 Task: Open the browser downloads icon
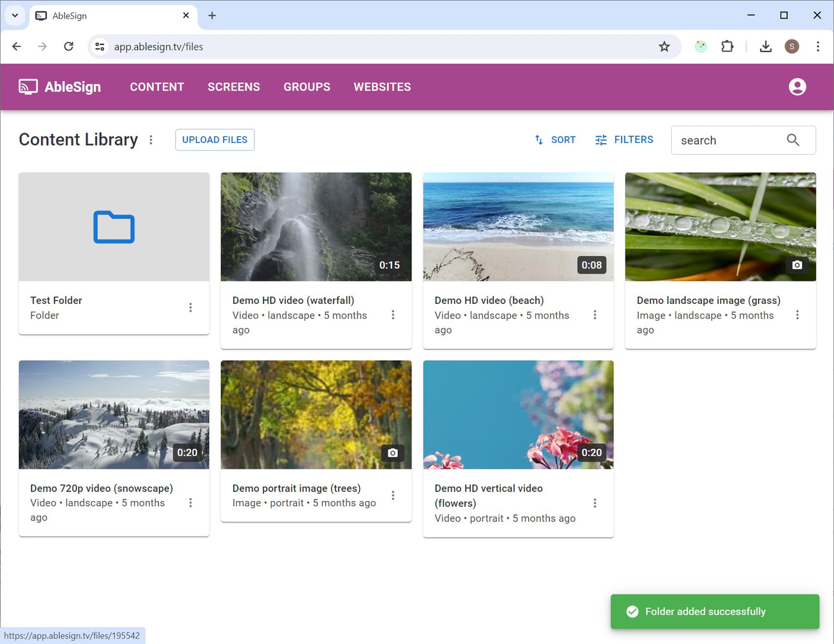[765, 46]
